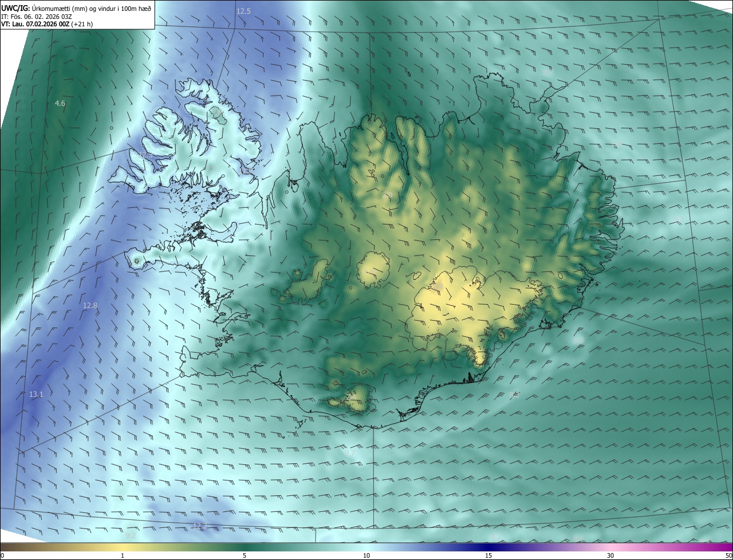This screenshot has height=560, width=733.
Task: Click the 15 tick on the color scale
Action: click(x=488, y=555)
